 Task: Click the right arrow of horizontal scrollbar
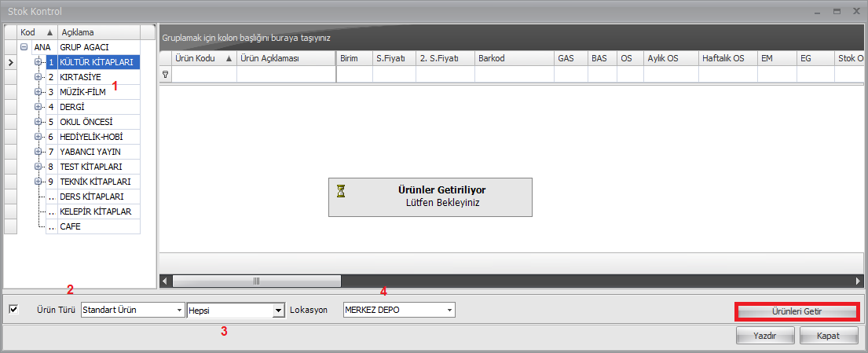click(x=858, y=281)
